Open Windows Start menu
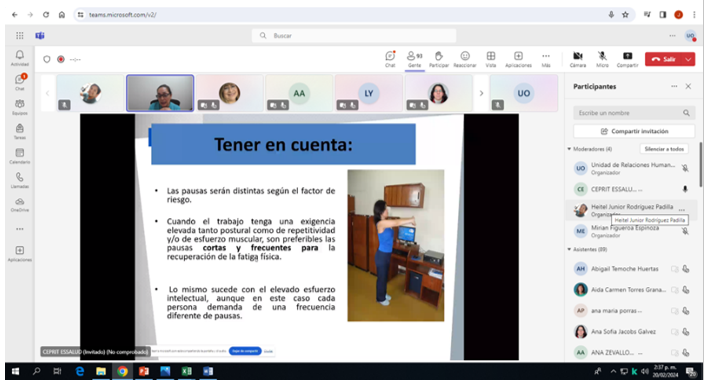The height and width of the screenshot is (380, 704). [15, 371]
